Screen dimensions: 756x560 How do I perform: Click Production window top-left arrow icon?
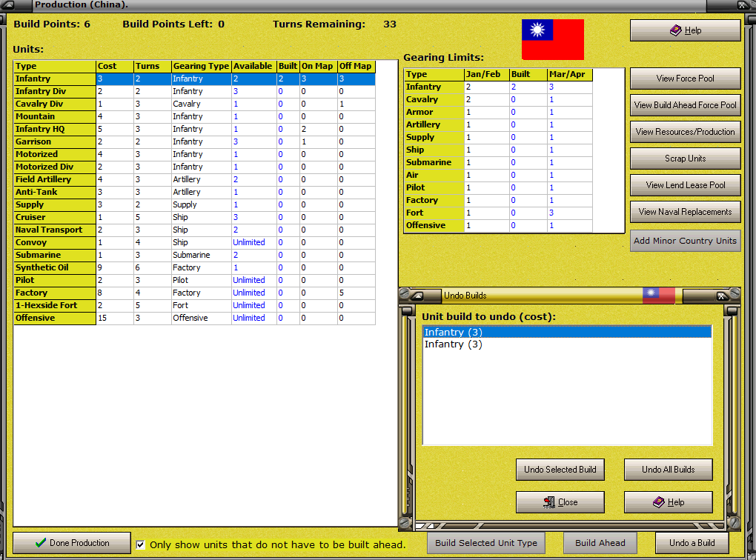click(7, 5)
